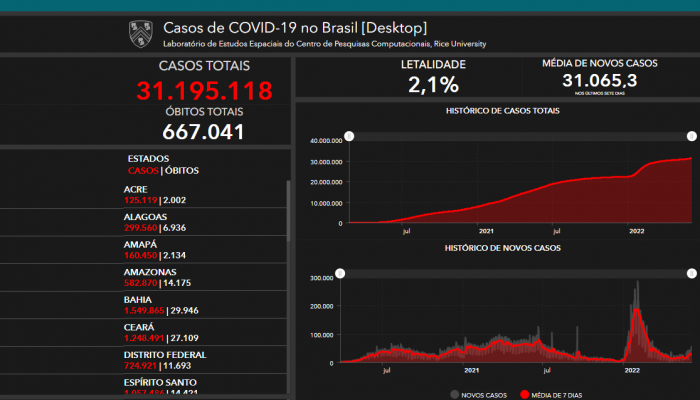Screen dimensions: 700x400
Task: Click right range handle of total cases chart
Action: tap(691, 136)
